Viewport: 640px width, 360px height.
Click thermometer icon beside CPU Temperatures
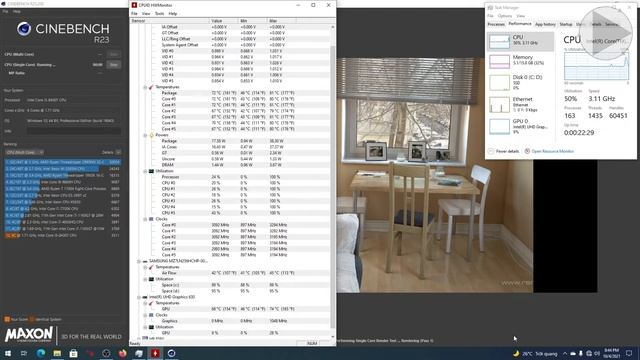click(x=151, y=87)
